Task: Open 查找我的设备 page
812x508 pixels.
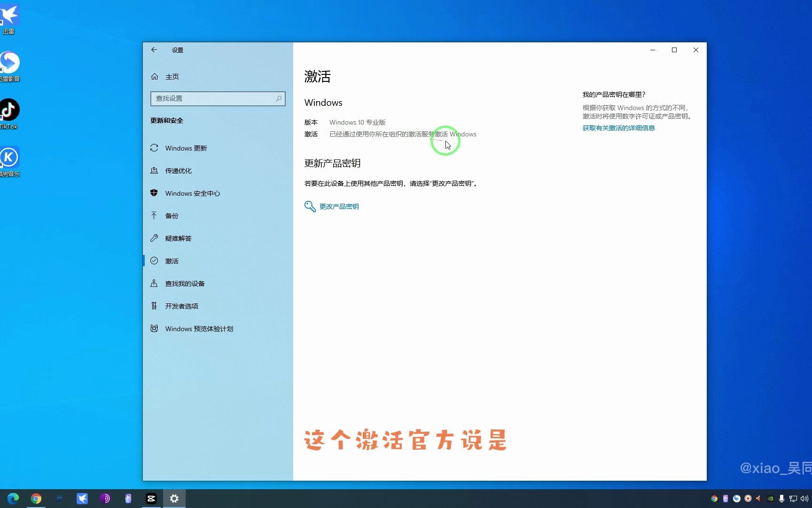Action: (218, 284)
